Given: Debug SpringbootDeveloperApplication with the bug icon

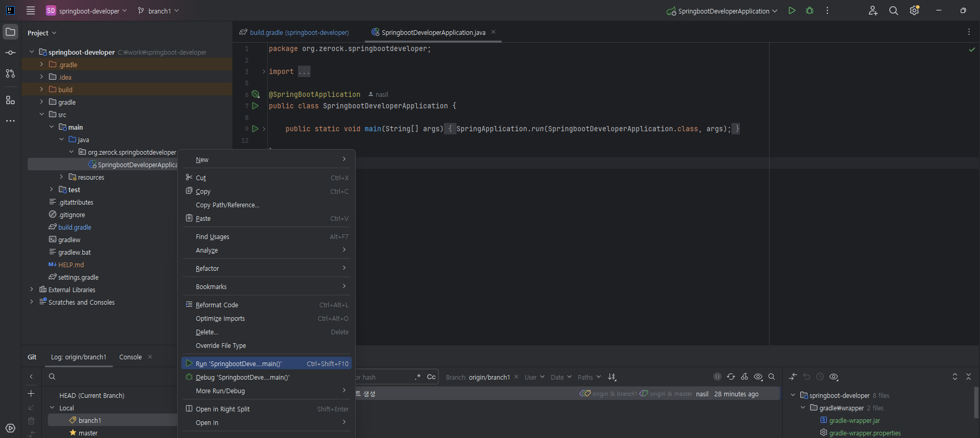Looking at the screenshot, I should pos(810,10).
